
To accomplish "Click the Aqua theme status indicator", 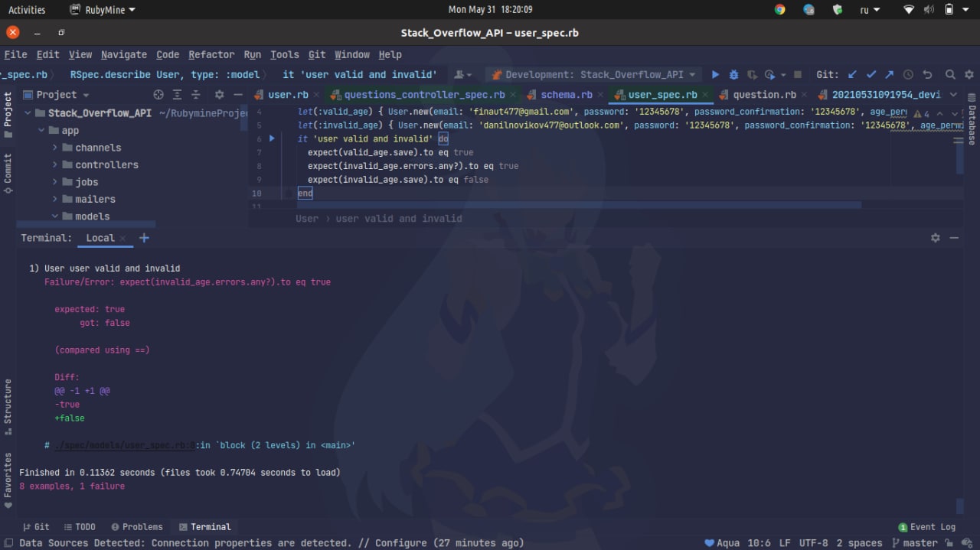I will pos(722,543).
